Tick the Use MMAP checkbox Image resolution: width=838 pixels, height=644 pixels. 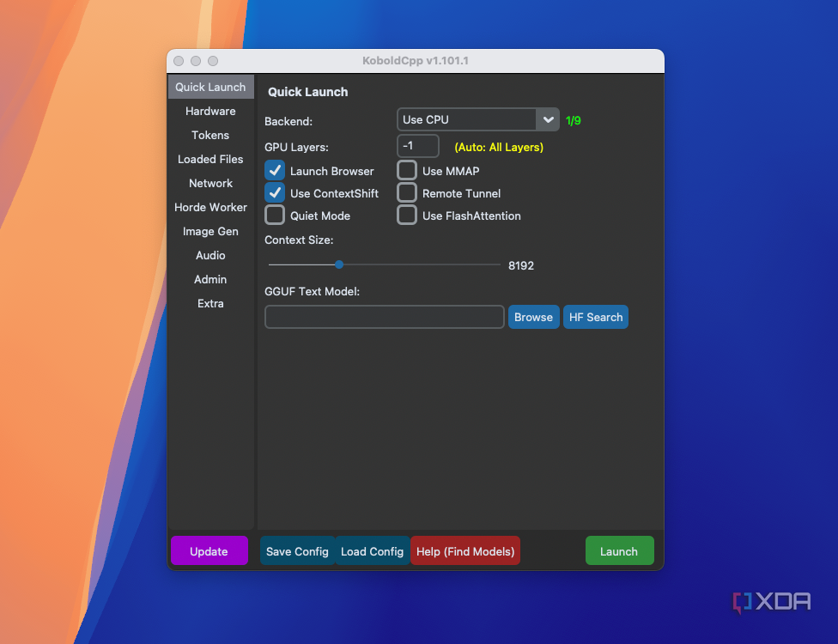coord(407,171)
